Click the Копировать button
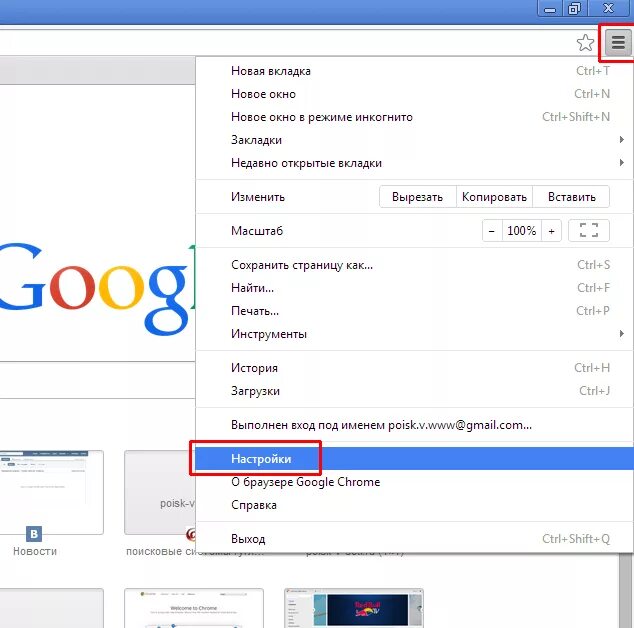This screenshot has height=628, width=634. click(x=494, y=197)
